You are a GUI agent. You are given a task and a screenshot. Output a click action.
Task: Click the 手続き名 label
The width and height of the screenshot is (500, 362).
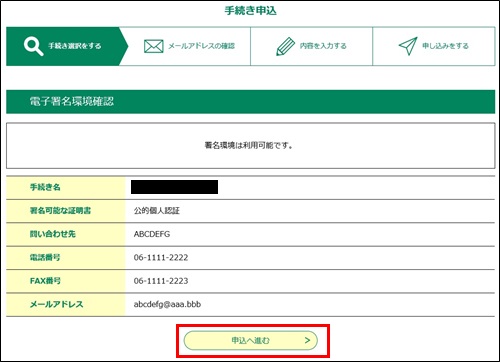[45, 187]
